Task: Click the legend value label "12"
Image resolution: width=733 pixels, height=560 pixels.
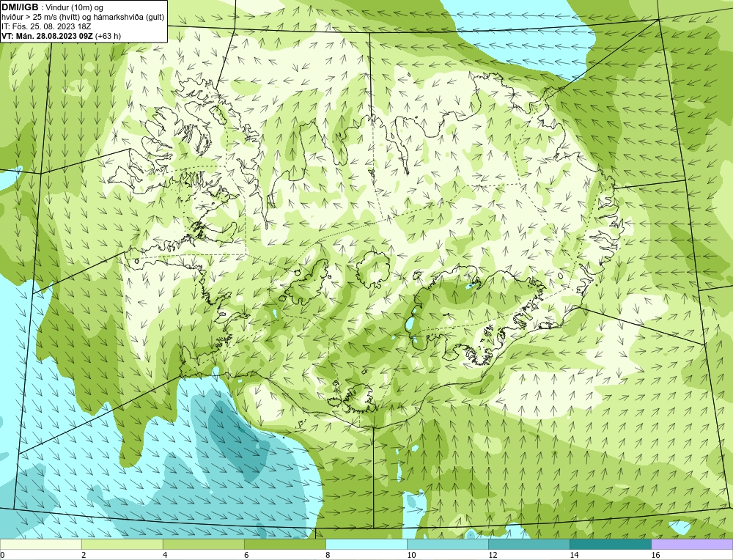Action: [x=493, y=555]
